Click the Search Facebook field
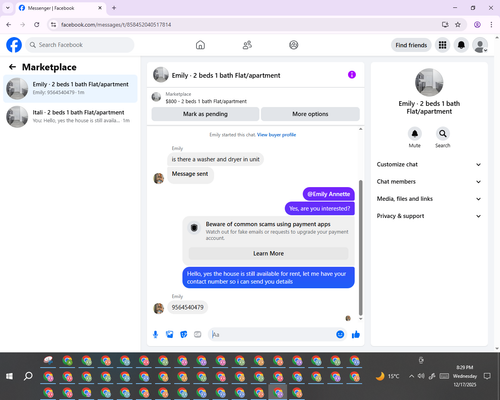This screenshot has height=400, width=500. (80, 45)
